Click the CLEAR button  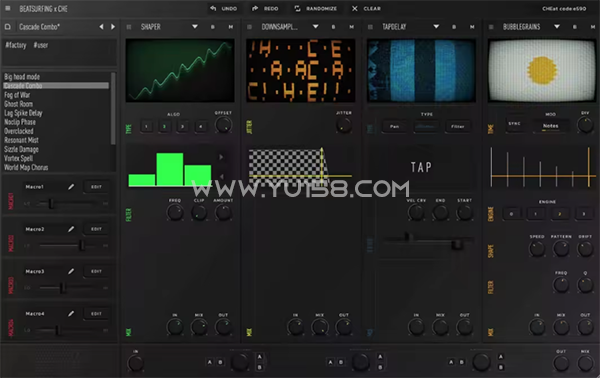click(366, 8)
